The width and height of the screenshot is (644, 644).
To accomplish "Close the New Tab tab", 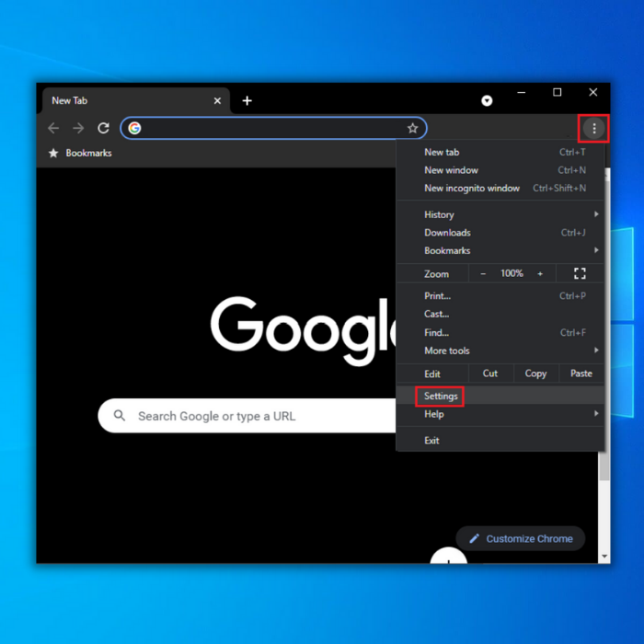I will click(x=217, y=100).
